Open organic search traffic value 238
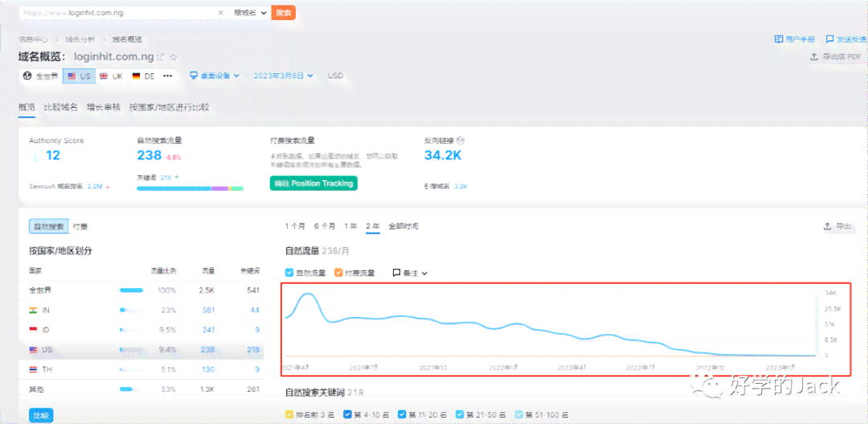868x424 pixels. click(149, 156)
